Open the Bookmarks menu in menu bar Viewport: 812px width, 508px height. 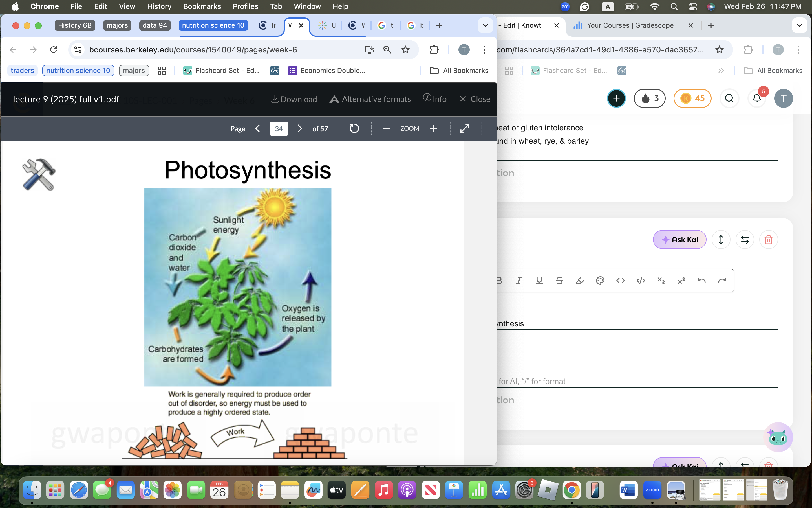point(202,6)
